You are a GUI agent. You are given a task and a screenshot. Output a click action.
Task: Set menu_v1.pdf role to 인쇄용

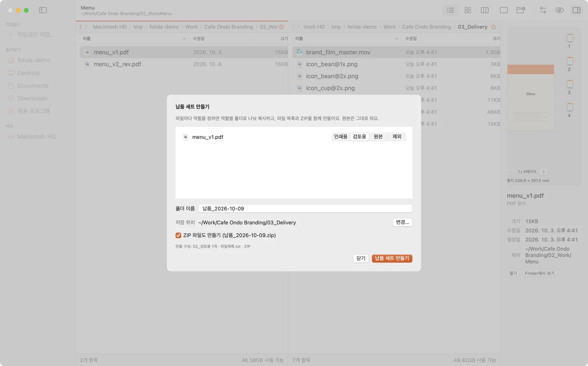341,137
